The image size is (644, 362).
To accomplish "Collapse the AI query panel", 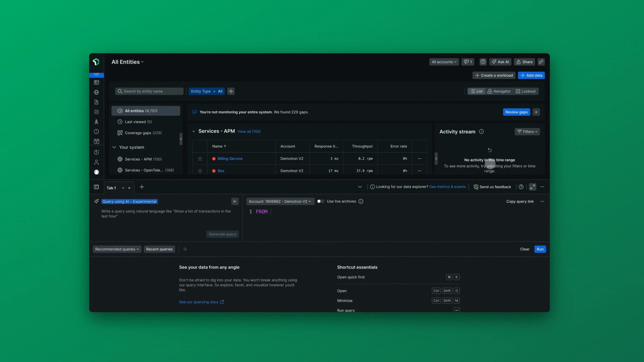I will (x=235, y=201).
